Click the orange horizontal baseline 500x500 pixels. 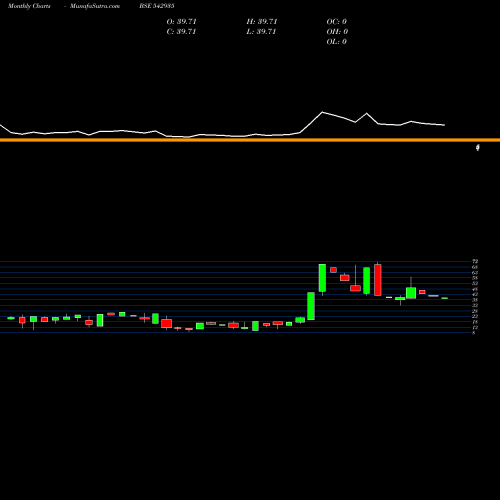[x=250, y=140]
